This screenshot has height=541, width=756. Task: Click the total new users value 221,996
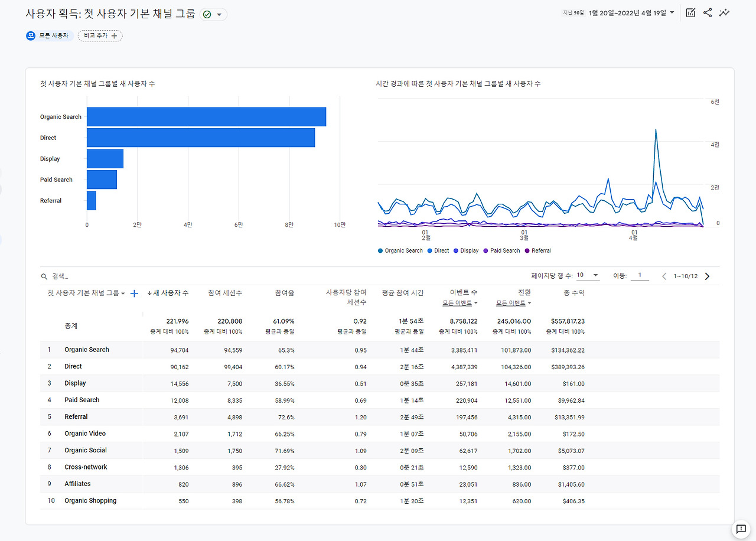tap(178, 321)
